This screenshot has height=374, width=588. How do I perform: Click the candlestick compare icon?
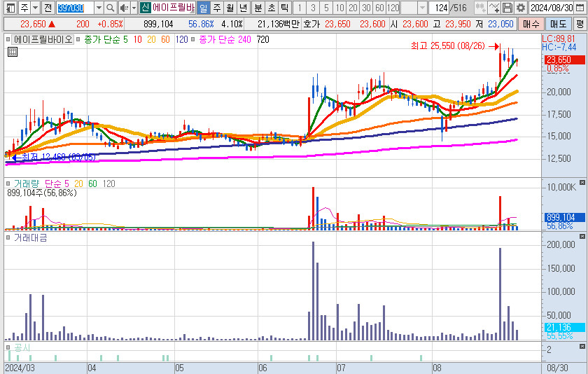(479, 8)
